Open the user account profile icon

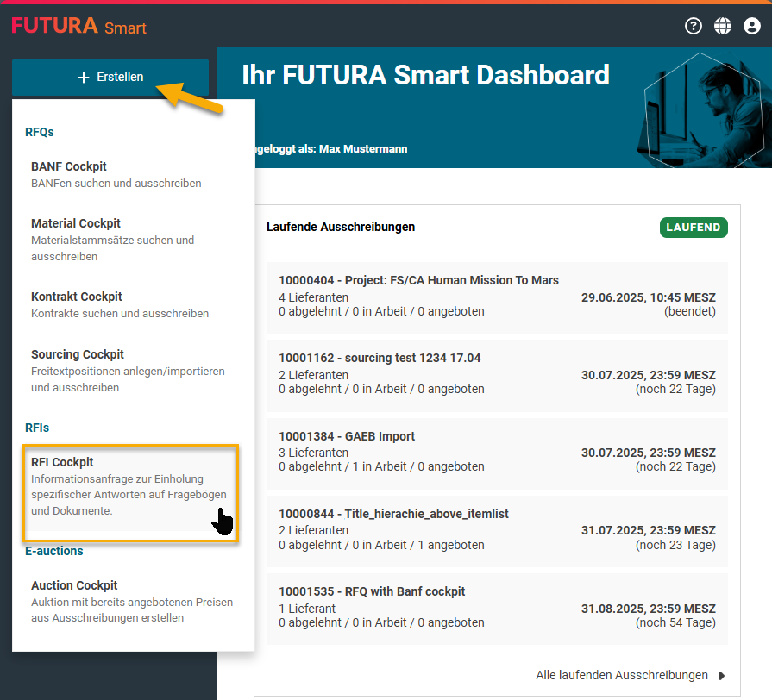[x=751, y=26]
